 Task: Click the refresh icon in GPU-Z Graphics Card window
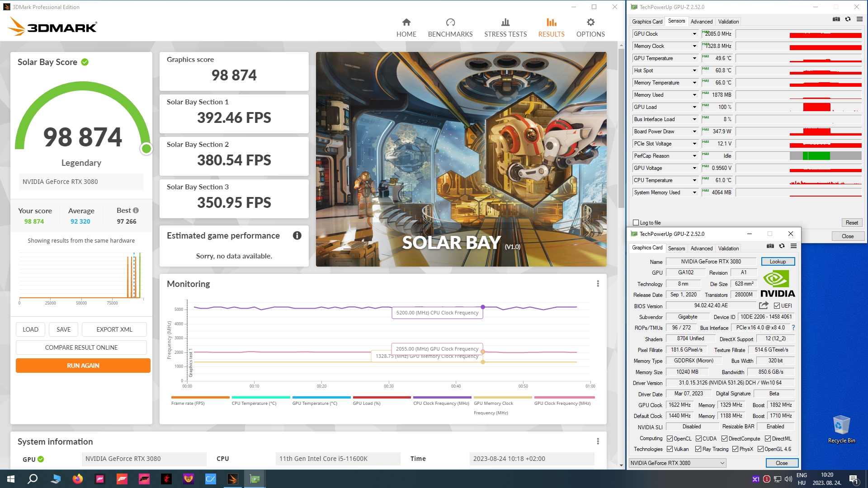pyautogui.click(x=782, y=246)
